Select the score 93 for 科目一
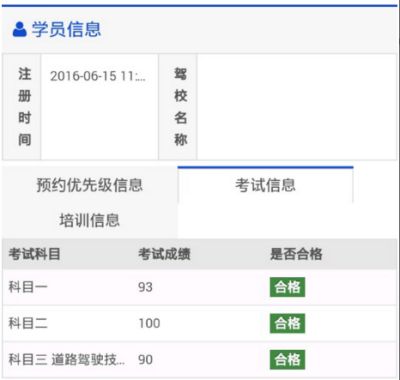This screenshot has width=400, height=380. [145, 287]
